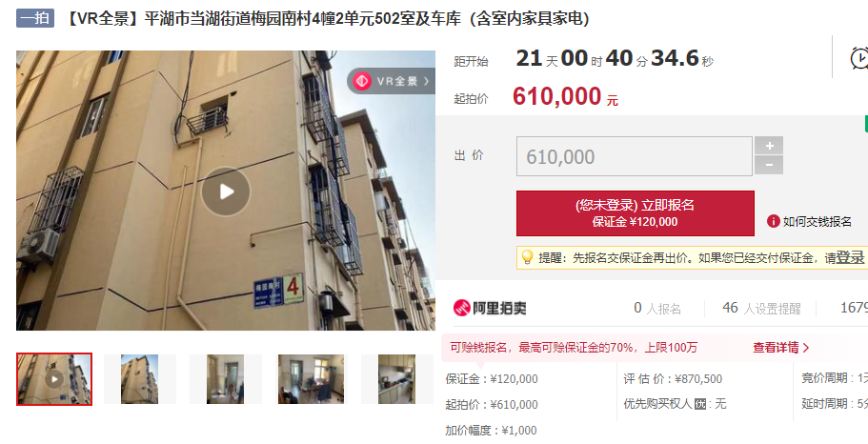Increase bid with the plus button
This screenshot has height=444, width=868.
(769, 146)
